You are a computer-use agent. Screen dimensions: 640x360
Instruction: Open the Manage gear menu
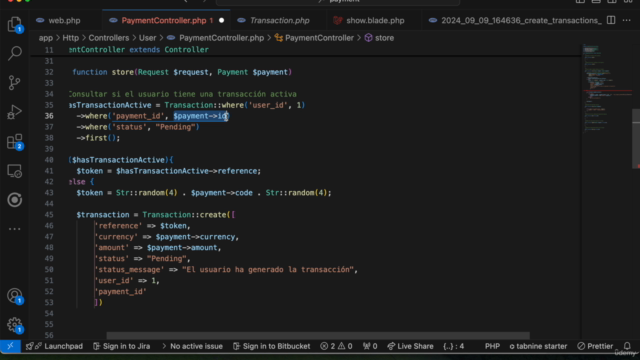pyautogui.click(x=15, y=325)
